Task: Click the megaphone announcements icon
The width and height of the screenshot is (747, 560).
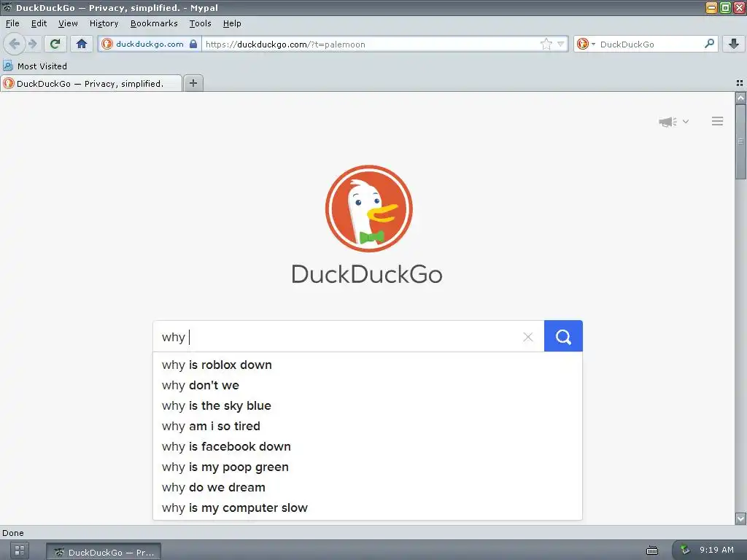Action: (668, 122)
